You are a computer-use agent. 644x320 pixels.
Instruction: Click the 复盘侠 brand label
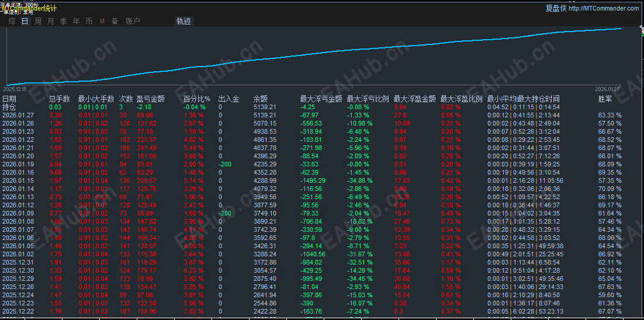coord(556,9)
